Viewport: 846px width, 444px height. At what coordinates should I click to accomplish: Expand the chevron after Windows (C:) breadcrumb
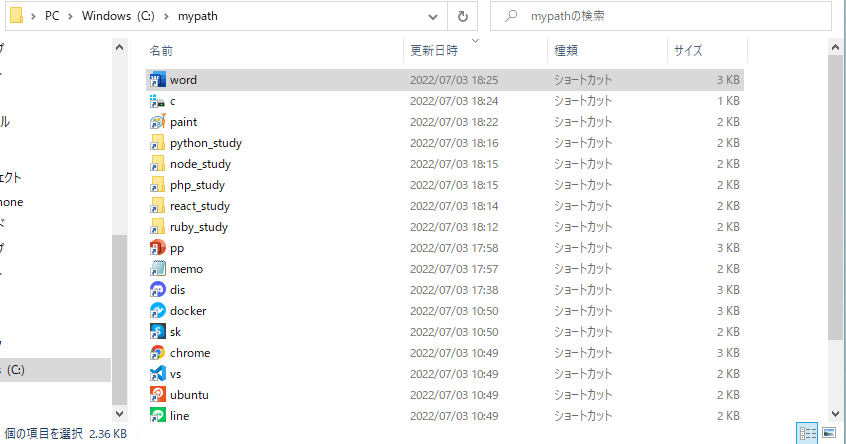coord(166,17)
